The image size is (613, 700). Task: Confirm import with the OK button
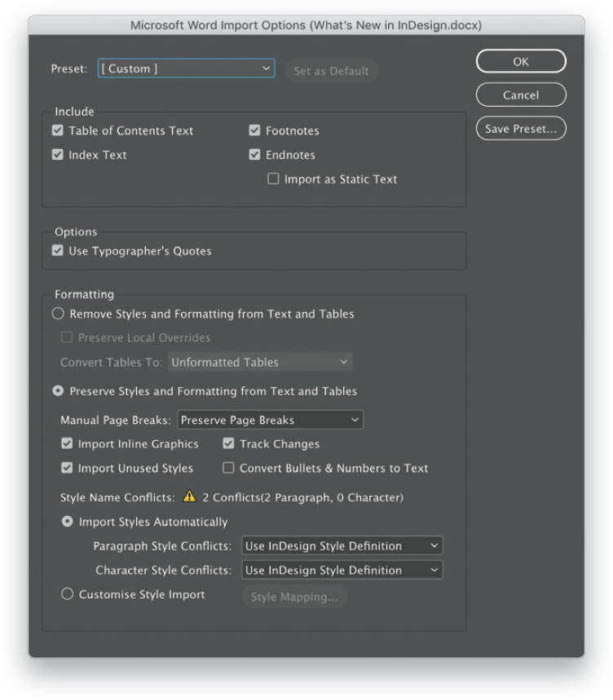pyautogui.click(x=521, y=61)
